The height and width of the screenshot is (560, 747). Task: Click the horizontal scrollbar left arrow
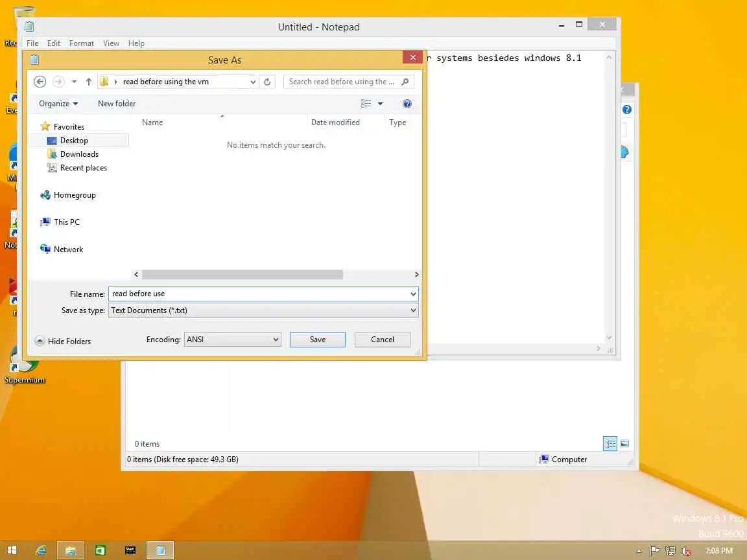click(136, 275)
